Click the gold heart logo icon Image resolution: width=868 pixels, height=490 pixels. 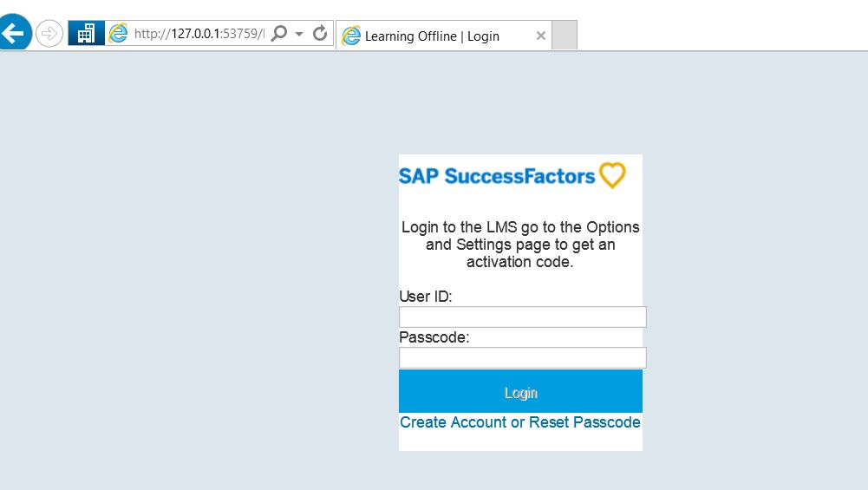point(612,175)
